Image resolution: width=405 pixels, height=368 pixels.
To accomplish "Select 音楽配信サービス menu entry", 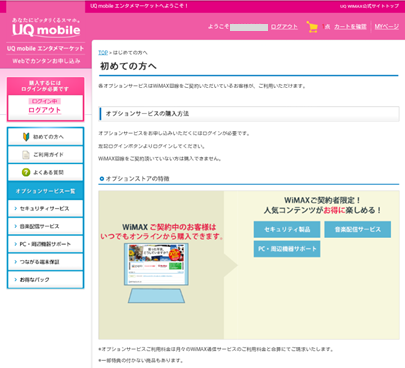I will 45,226.
